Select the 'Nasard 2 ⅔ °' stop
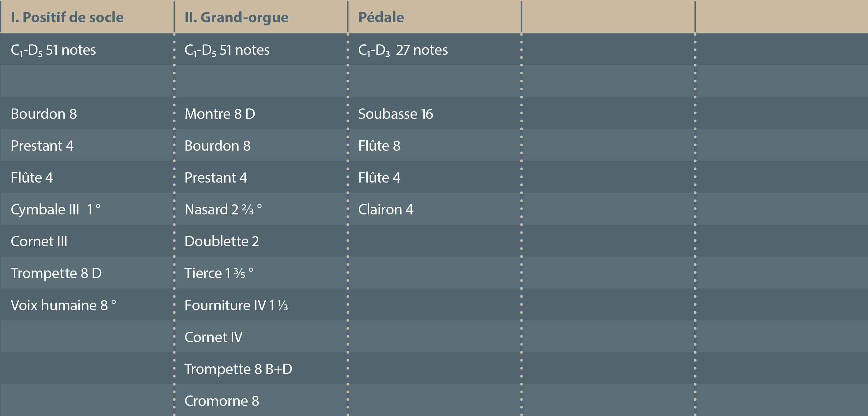This screenshot has width=868, height=416. [x=223, y=210]
